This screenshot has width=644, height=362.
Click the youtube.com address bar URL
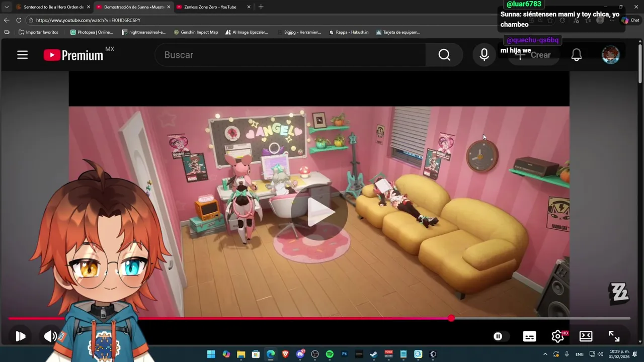pyautogui.click(x=88, y=20)
